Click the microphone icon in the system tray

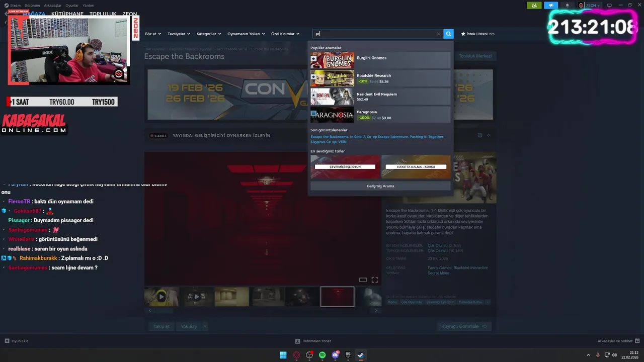[x=598, y=355]
